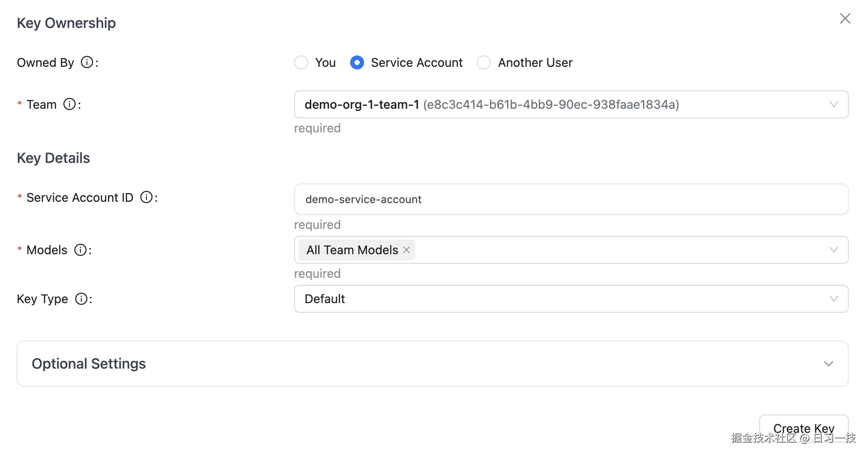The image size is (868, 456).
Task: Click the Key Details section heading
Action: (53, 158)
